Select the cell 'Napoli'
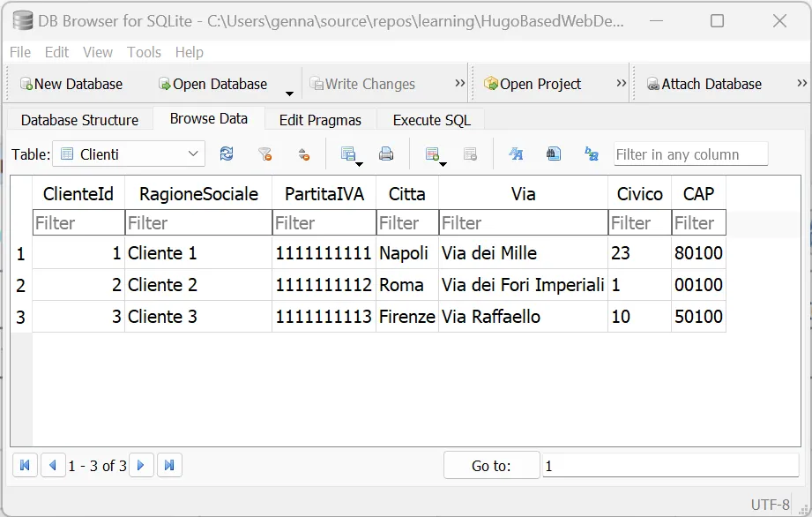The image size is (812, 517). point(407,253)
